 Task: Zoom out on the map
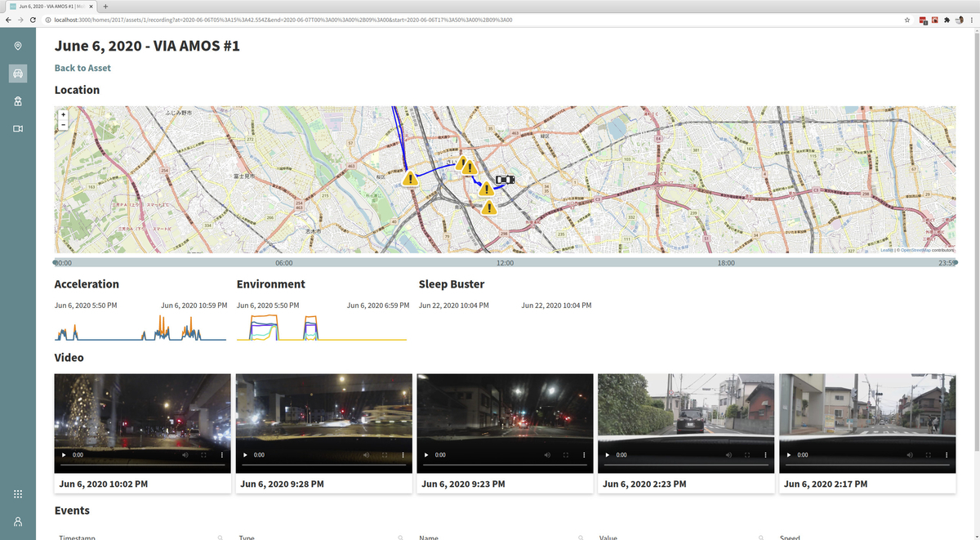tap(63, 124)
